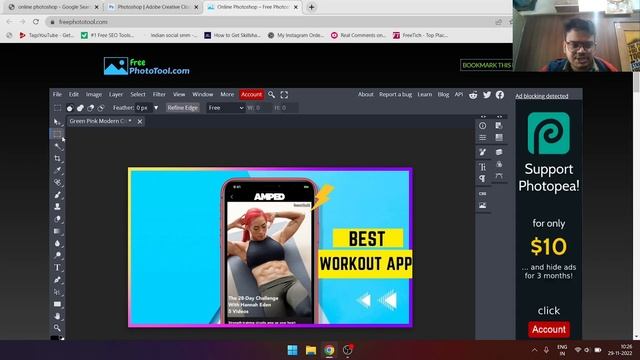Select the Blur tool droplet icon
The image size is (640, 360).
57,243
